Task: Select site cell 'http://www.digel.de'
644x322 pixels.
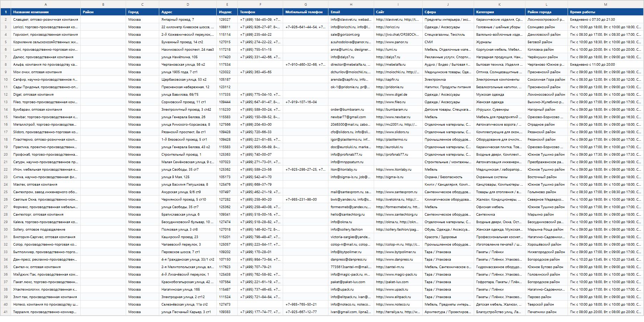Action: (398, 95)
